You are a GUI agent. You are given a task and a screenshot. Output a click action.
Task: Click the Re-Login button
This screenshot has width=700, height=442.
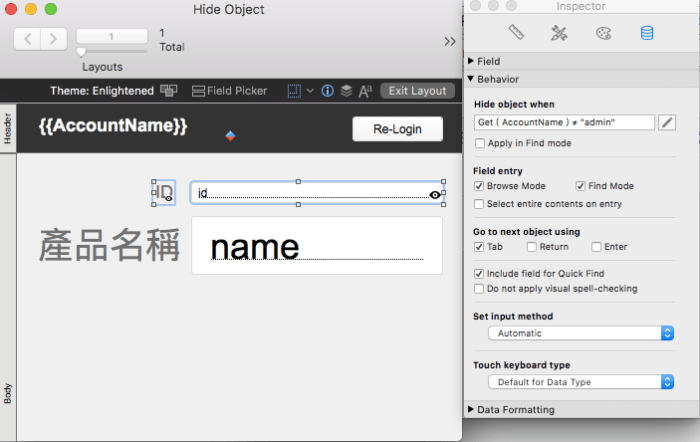[397, 129]
